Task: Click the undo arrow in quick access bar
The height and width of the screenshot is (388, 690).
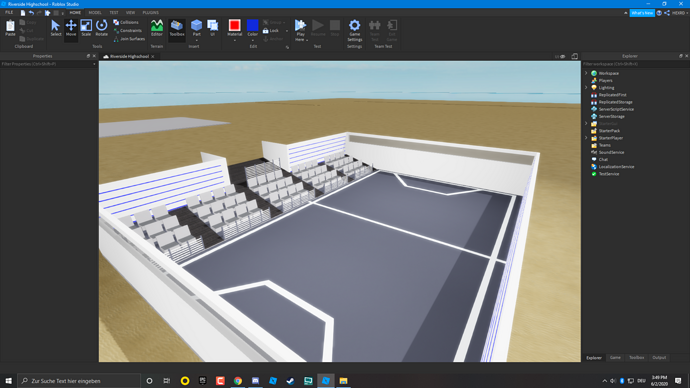Action: tap(31, 13)
